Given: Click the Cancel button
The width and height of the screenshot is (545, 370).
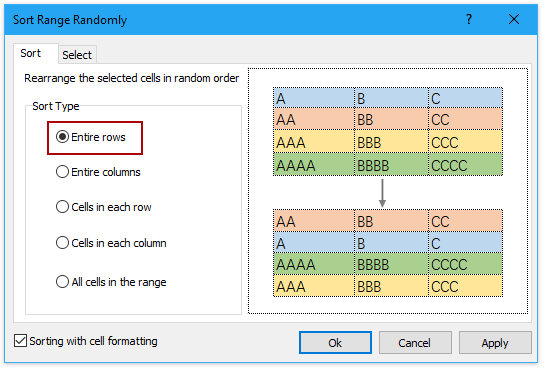Looking at the screenshot, I should 415,343.
